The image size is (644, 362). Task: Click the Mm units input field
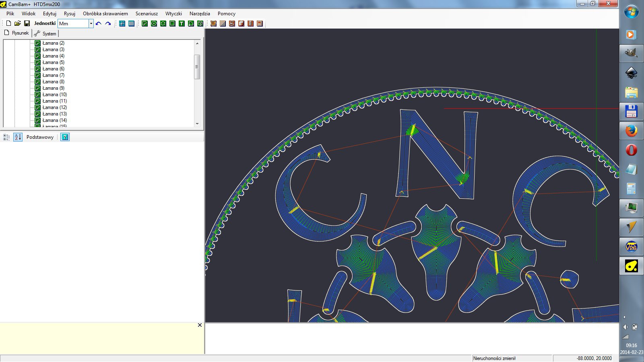(73, 23)
